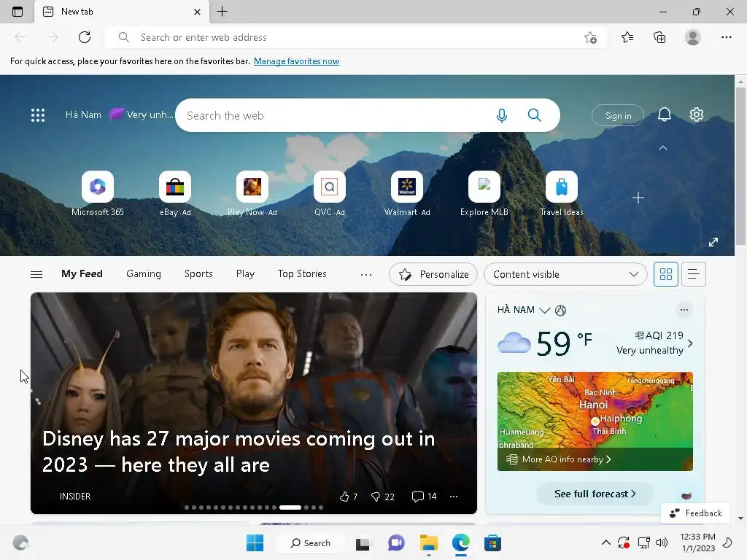Dislike the Disney movies article
Image resolution: width=747 pixels, height=560 pixels.
pos(382,497)
